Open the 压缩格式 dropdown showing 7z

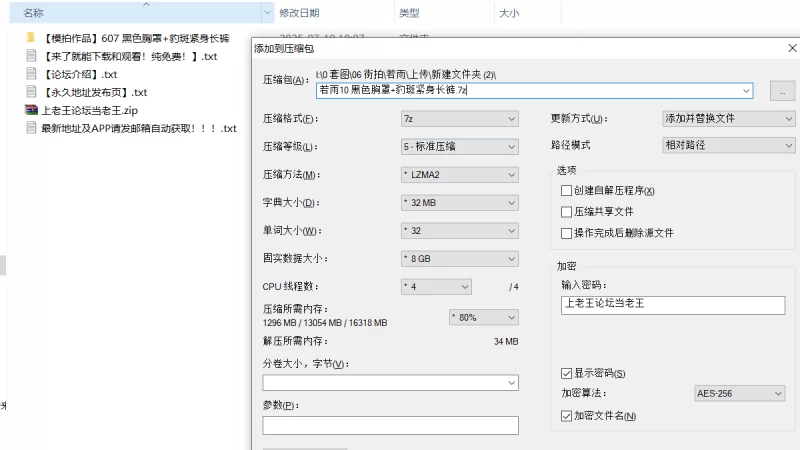[x=459, y=118]
